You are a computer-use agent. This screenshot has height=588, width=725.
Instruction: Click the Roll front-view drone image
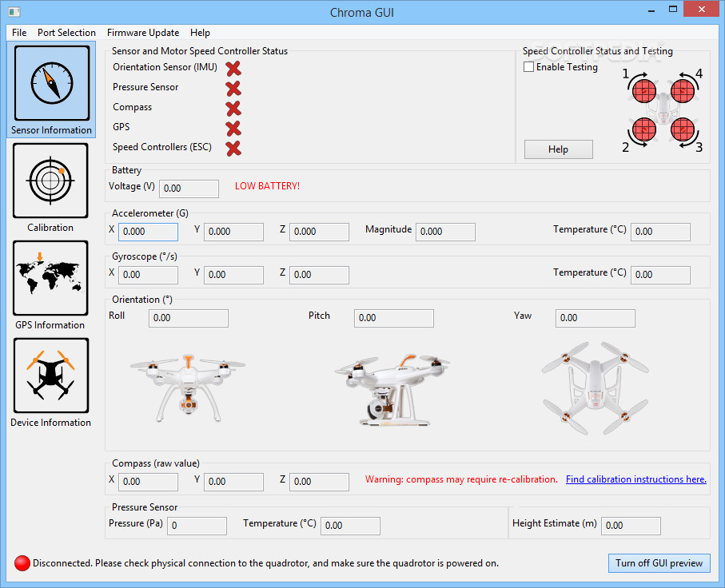coord(188,388)
